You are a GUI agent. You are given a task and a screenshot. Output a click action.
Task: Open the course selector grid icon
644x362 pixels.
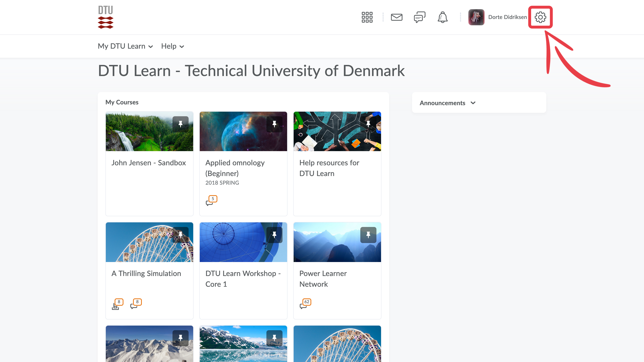pyautogui.click(x=367, y=17)
